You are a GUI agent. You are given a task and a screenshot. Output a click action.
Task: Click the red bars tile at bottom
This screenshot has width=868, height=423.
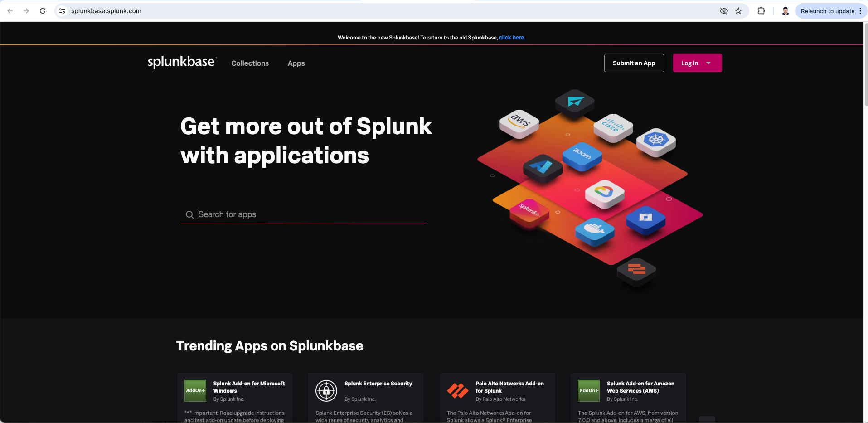pyautogui.click(x=637, y=272)
